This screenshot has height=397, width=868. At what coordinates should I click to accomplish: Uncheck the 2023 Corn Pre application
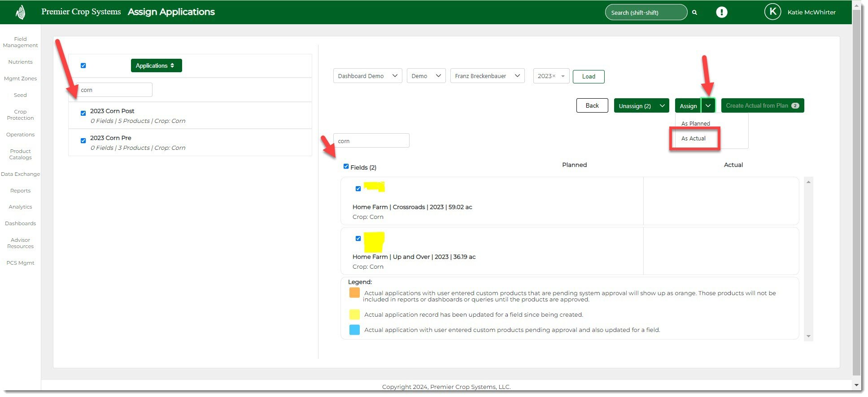(83, 141)
